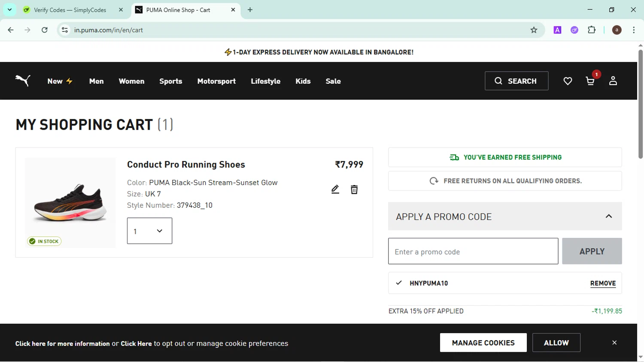The width and height of the screenshot is (644, 362).
Task: Delete the shoes using trash icon
Action: coord(354,189)
